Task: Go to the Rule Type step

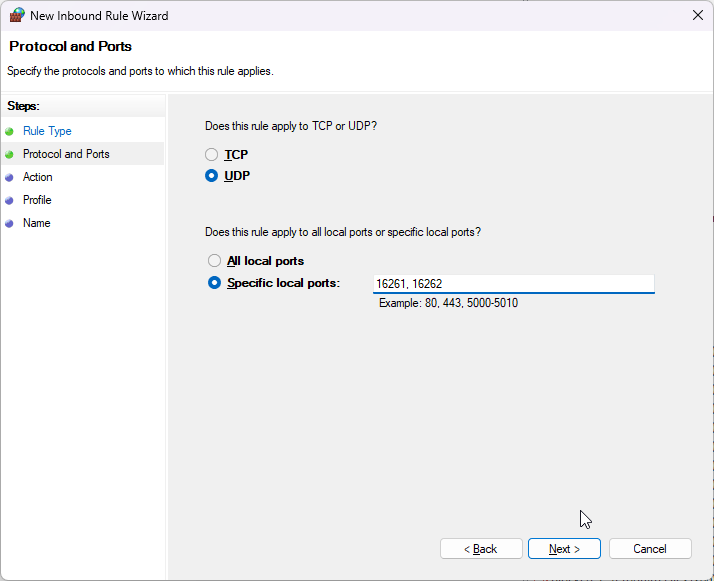Action: 47,131
